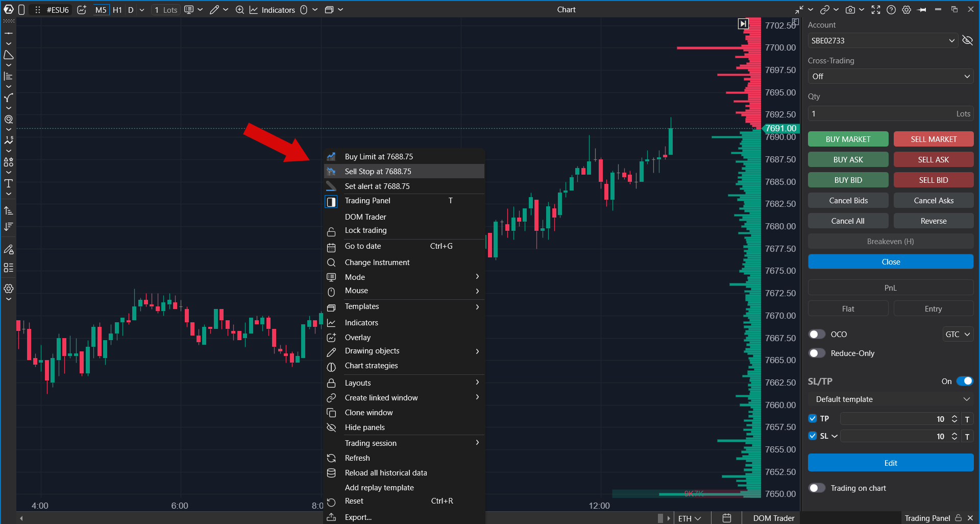Click the blue Edit button

click(891, 463)
